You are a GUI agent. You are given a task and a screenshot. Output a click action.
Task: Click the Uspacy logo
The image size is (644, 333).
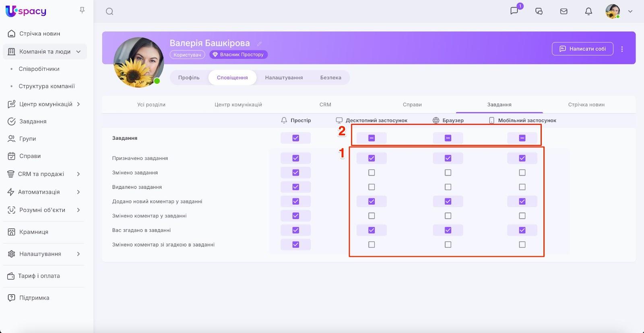26,11
